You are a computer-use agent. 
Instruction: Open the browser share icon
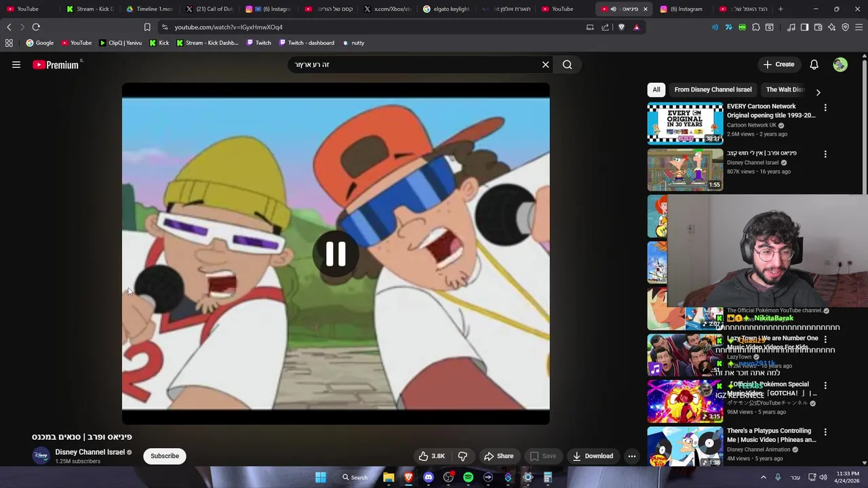606,27
